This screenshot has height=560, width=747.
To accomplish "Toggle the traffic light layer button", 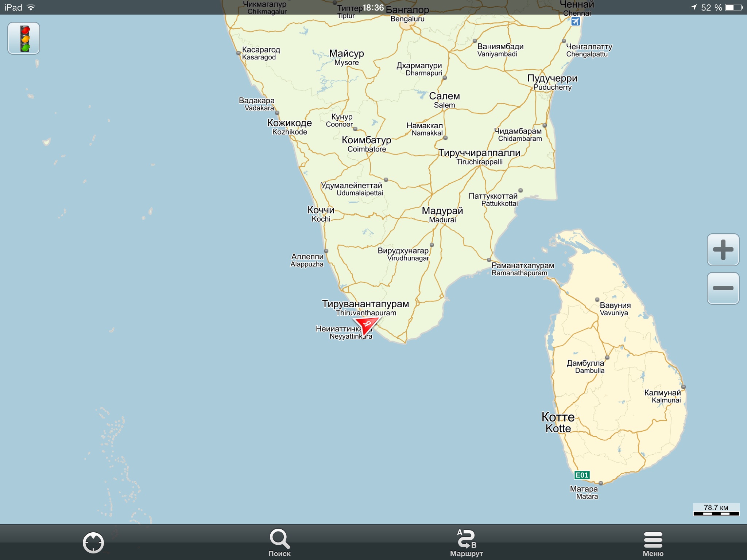I will [24, 38].
